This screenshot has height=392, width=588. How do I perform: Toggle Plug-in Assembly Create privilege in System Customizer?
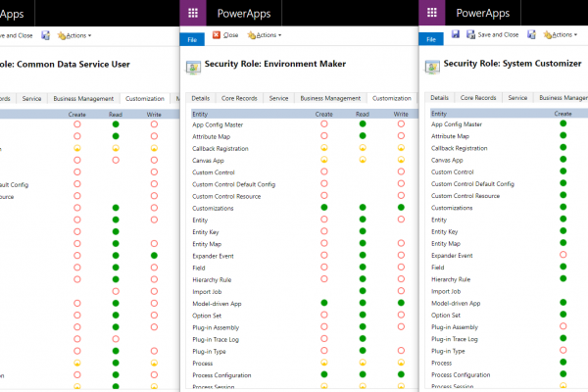tap(563, 326)
